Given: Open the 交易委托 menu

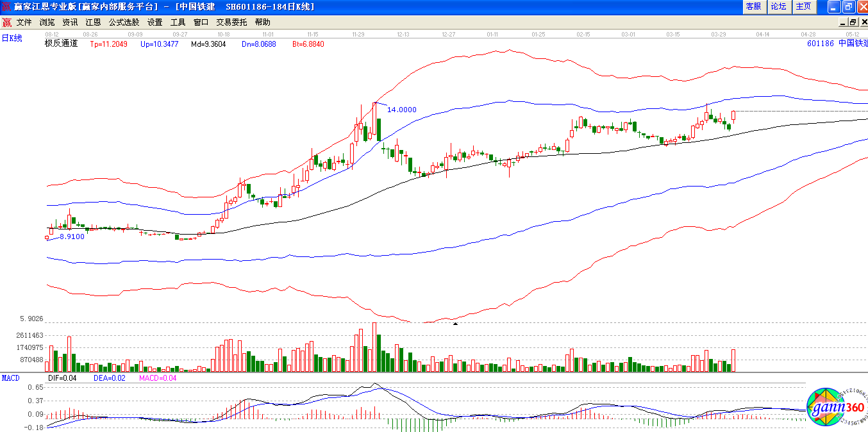Looking at the screenshot, I should click(x=231, y=22).
